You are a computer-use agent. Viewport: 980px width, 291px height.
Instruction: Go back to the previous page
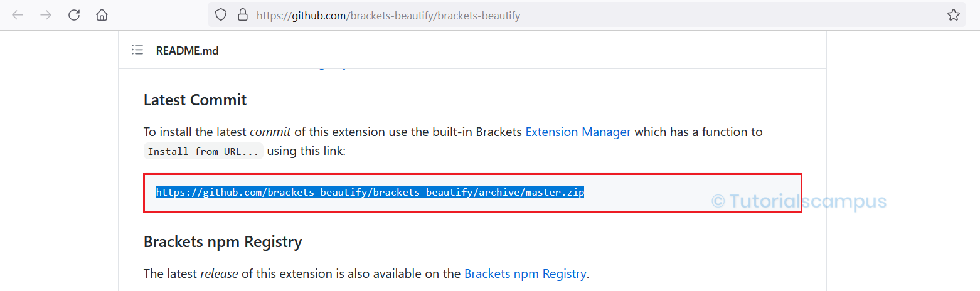pyautogui.click(x=18, y=15)
